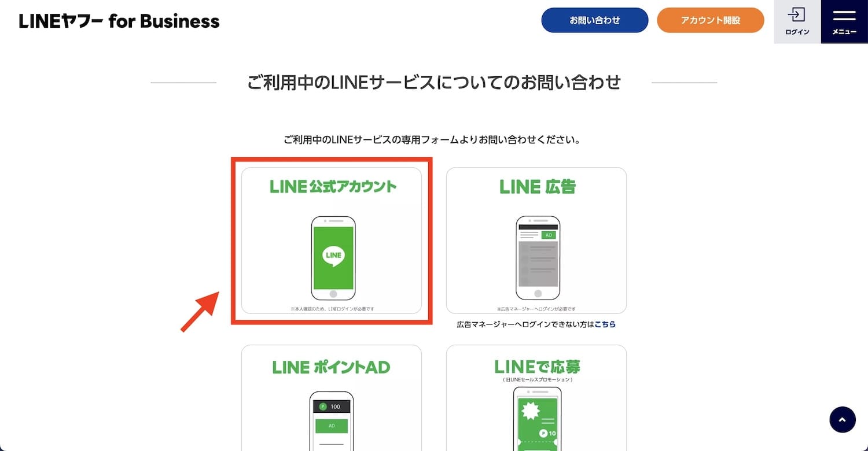
Task: Click the 100 points bar in phone
Action: pyautogui.click(x=332, y=406)
